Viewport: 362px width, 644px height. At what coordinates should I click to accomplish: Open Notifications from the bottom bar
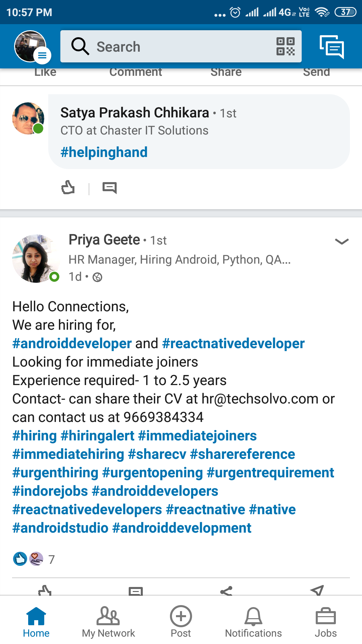click(253, 622)
